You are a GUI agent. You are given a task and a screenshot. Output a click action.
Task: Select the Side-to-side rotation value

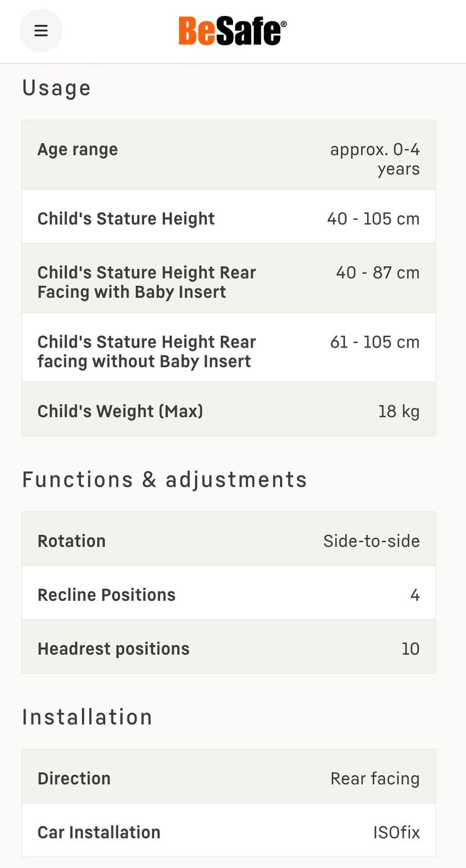pos(371,541)
